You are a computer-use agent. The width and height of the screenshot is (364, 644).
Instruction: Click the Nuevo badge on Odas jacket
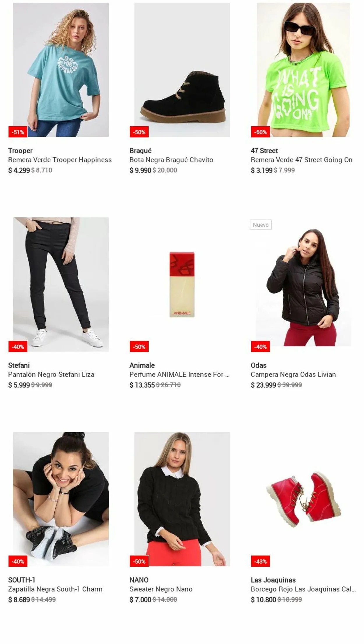261,225
